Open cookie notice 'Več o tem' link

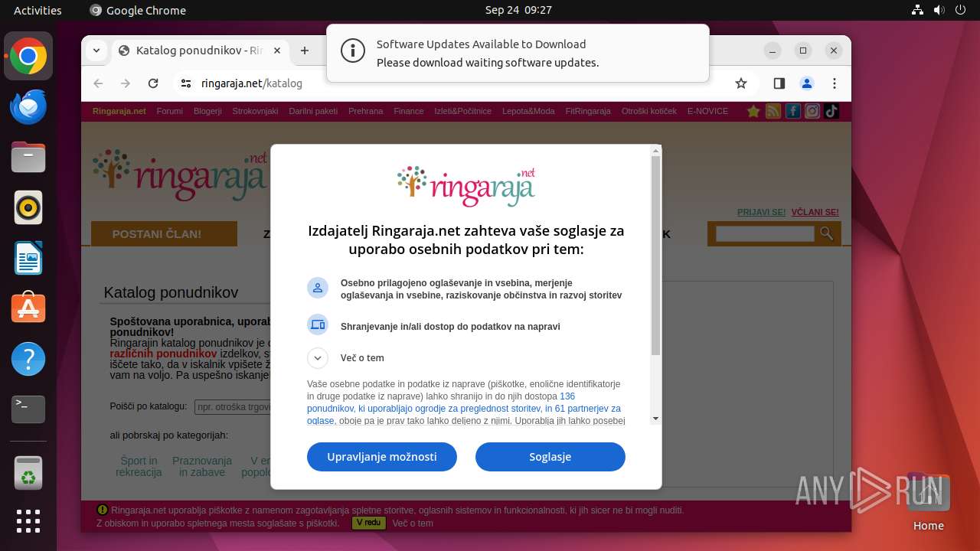(413, 523)
